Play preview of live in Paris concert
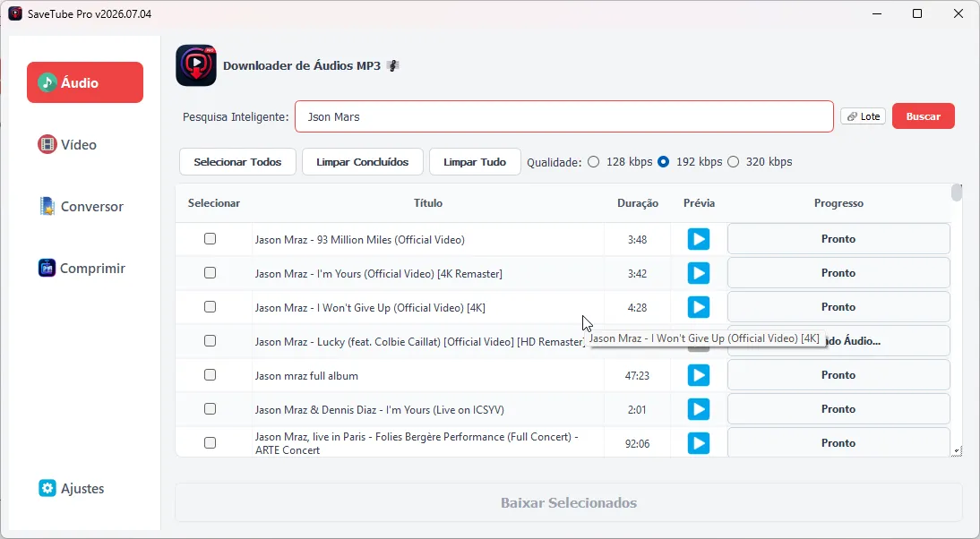The width and height of the screenshot is (980, 539). pos(699,443)
